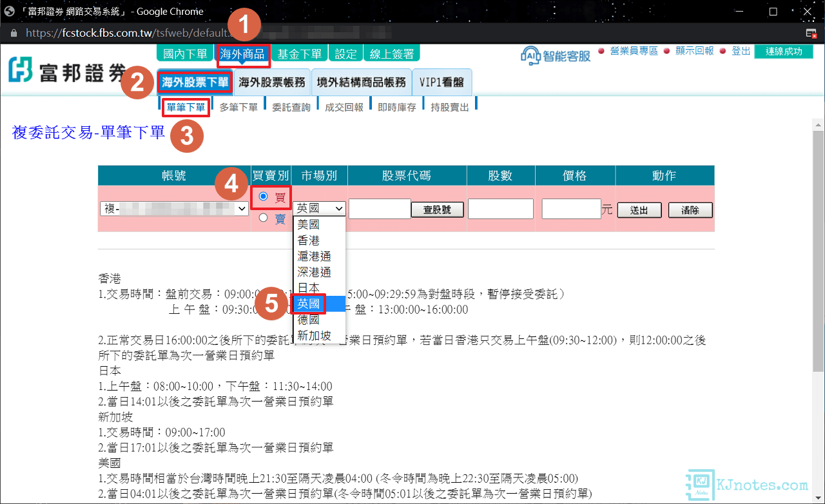Screen dimensions: 825x504
Task: Open the 設定 menu
Action: (x=346, y=53)
